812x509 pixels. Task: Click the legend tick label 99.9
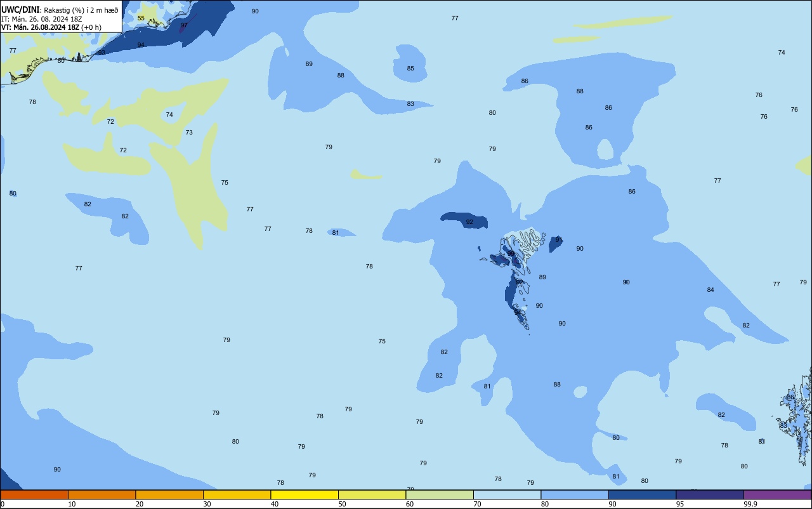750,504
